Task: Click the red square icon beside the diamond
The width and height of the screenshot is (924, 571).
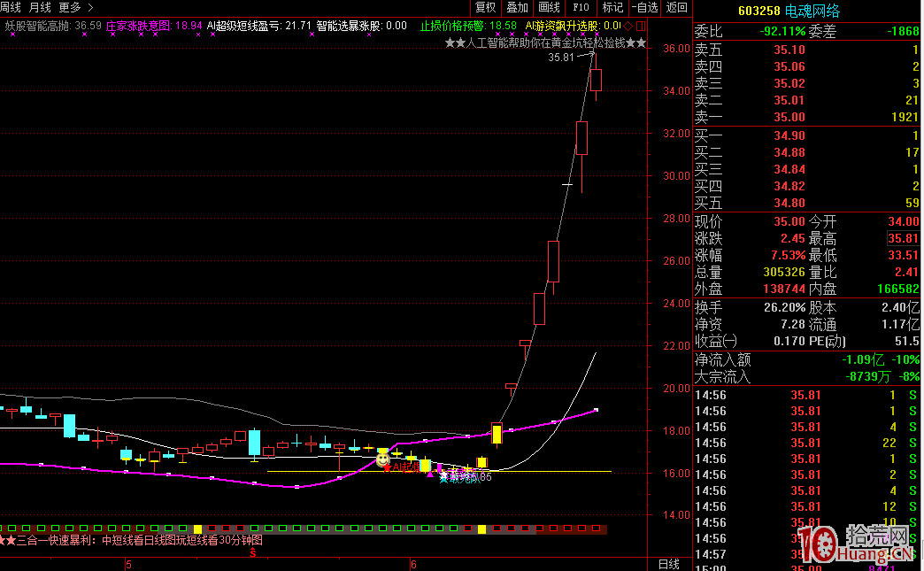Action: click(640, 27)
